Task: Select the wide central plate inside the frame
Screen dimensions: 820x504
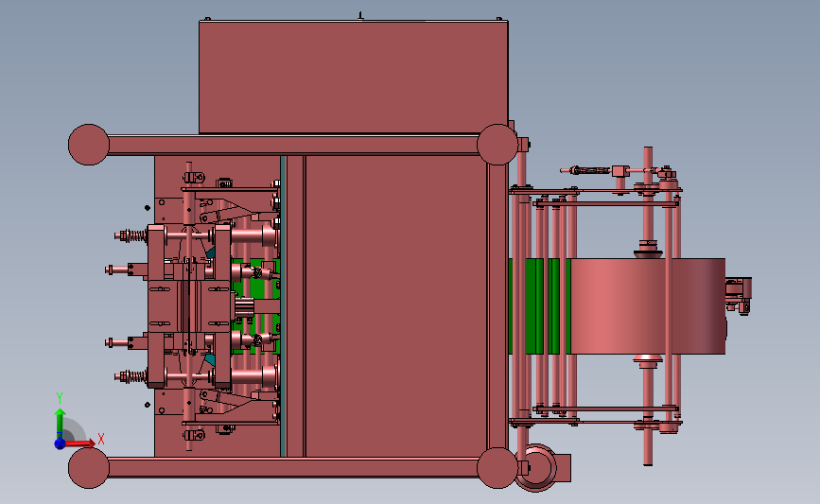Action: [396, 305]
